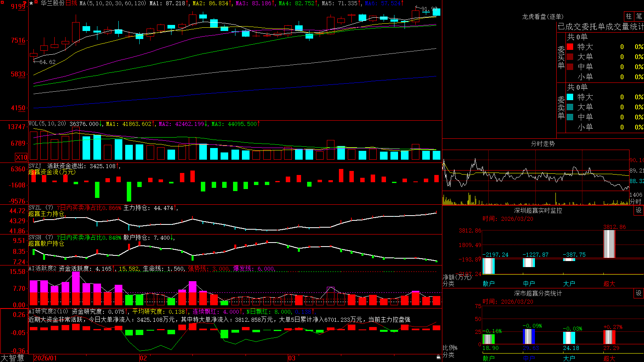The width and height of the screenshot is (644, 362).
Task: Click the -2197.24 散户 bar value
Action: coord(495,255)
